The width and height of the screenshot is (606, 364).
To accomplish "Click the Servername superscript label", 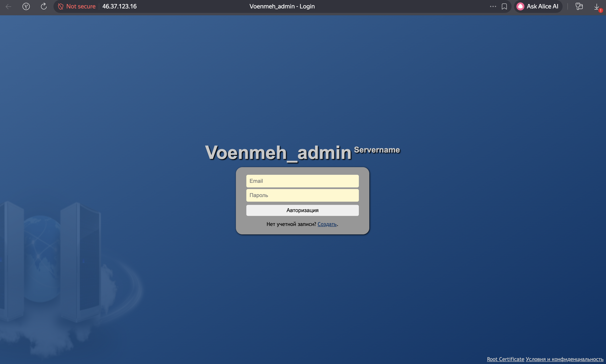I will tap(377, 150).
